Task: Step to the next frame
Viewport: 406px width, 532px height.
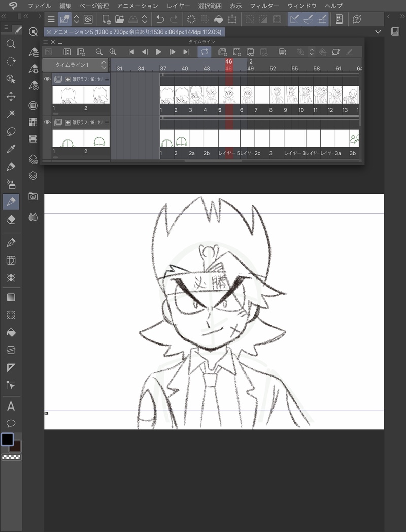Action: click(172, 52)
